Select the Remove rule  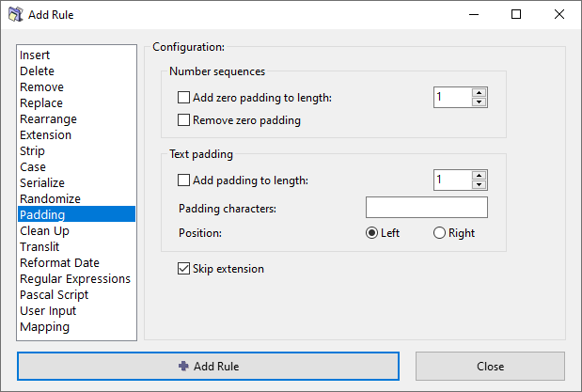(76, 86)
